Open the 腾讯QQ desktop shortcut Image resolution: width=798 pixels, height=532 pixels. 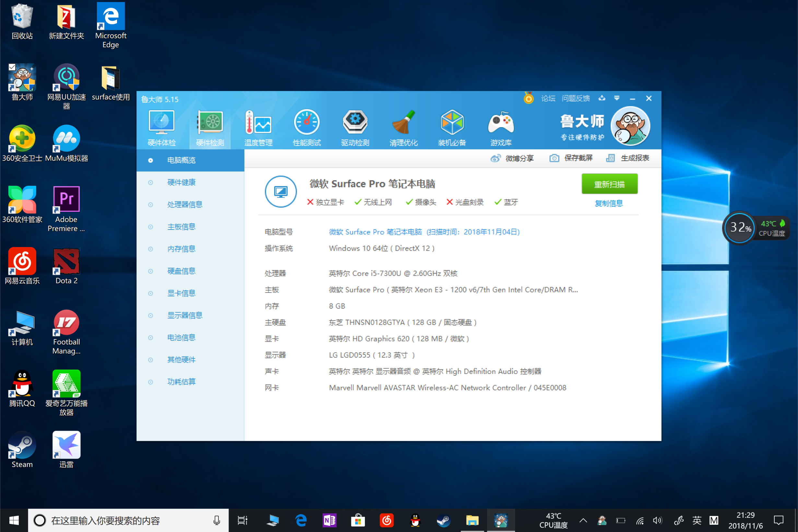click(x=22, y=389)
